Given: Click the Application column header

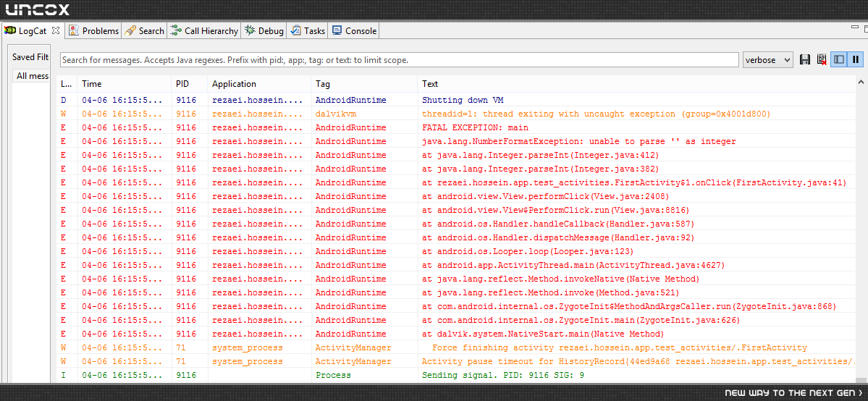Looking at the screenshot, I should 259,84.
